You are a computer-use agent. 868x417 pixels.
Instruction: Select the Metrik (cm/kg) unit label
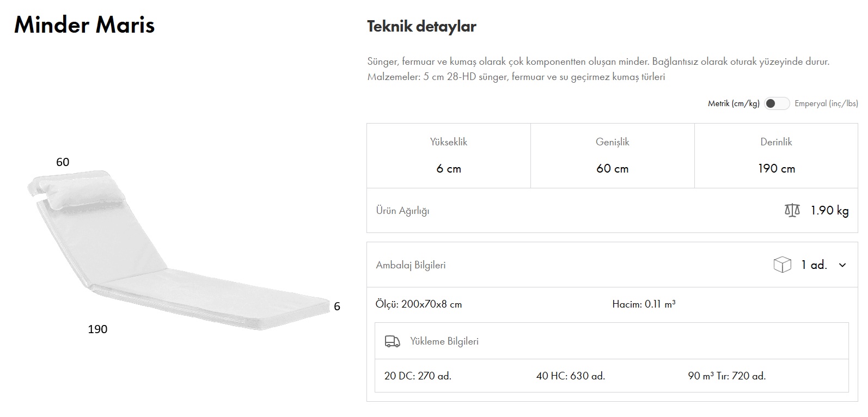point(733,103)
